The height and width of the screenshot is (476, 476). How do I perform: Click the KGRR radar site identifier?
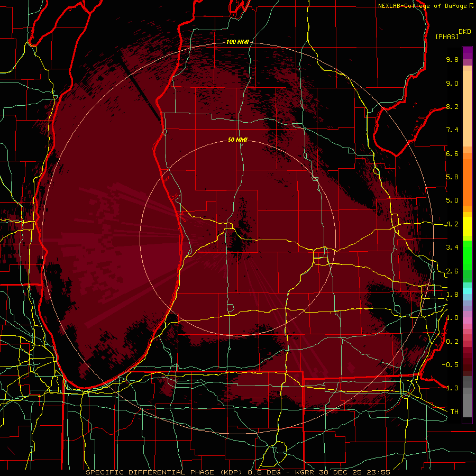tap(304, 472)
